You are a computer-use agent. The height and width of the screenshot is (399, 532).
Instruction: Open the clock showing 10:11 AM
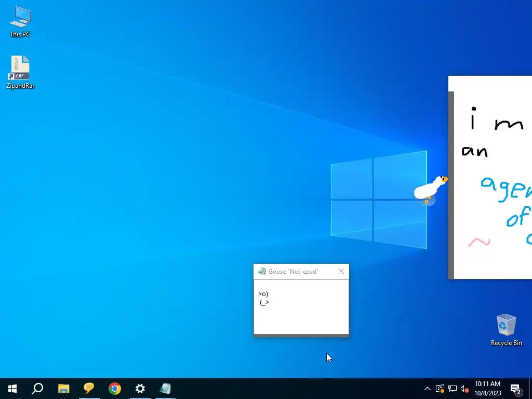(x=487, y=389)
